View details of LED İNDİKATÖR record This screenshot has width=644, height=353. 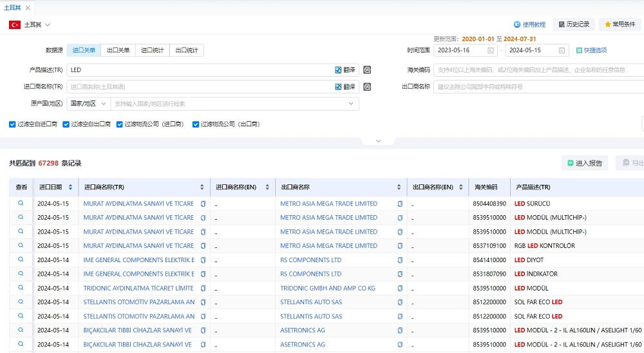(x=21, y=273)
